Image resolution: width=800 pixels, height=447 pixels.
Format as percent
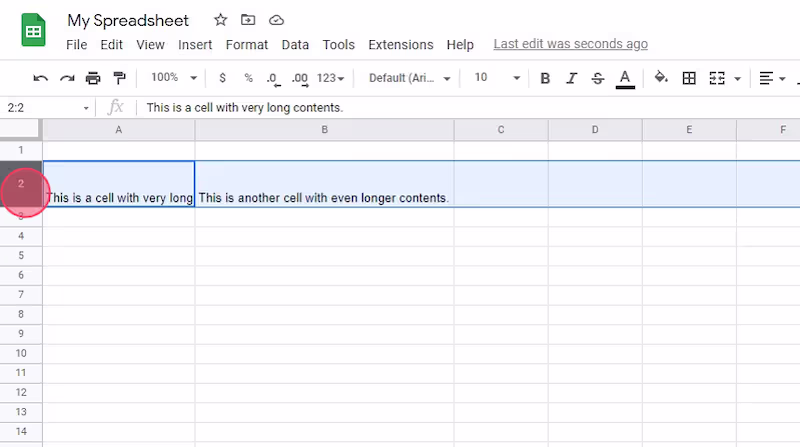pyautogui.click(x=248, y=78)
